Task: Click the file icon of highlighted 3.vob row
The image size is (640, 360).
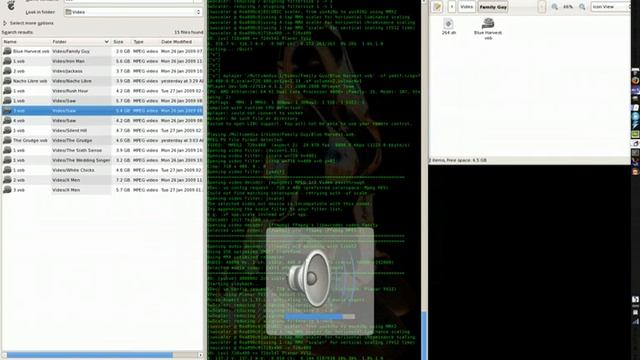Action: (7, 111)
